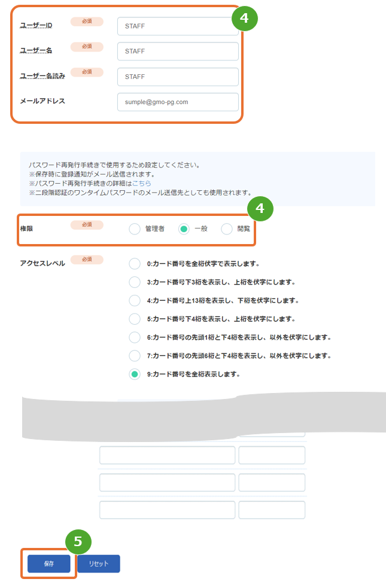Click the リセット reset button
The width and height of the screenshot is (386, 588).
coord(99,563)
